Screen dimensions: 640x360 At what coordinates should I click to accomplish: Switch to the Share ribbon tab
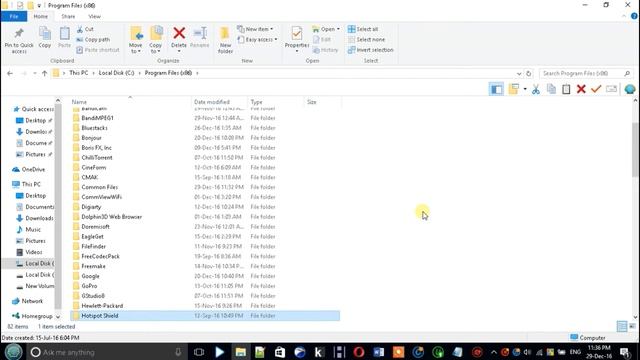click(x=68, y=16)
